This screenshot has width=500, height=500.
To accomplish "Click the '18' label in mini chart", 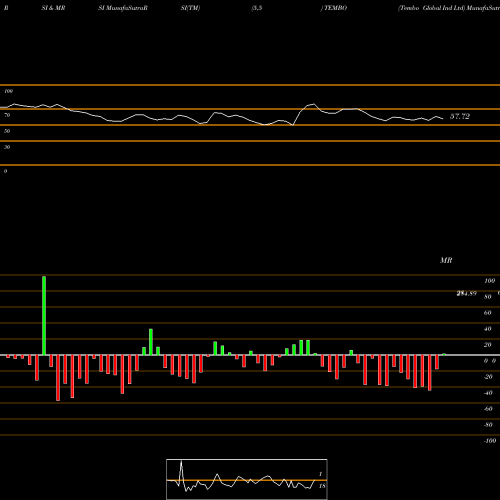I will coord(322,486).
